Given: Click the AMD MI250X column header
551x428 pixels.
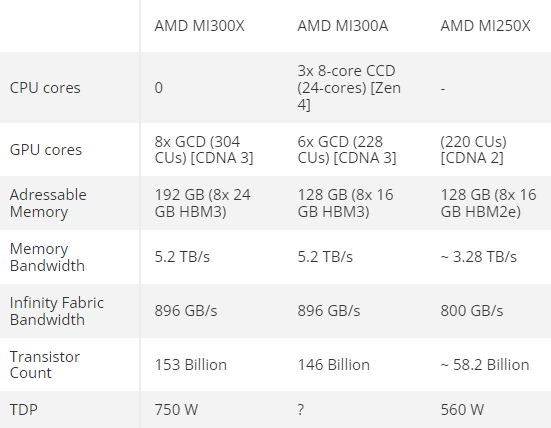Looking at the screenshot, I should coord(485,26).
